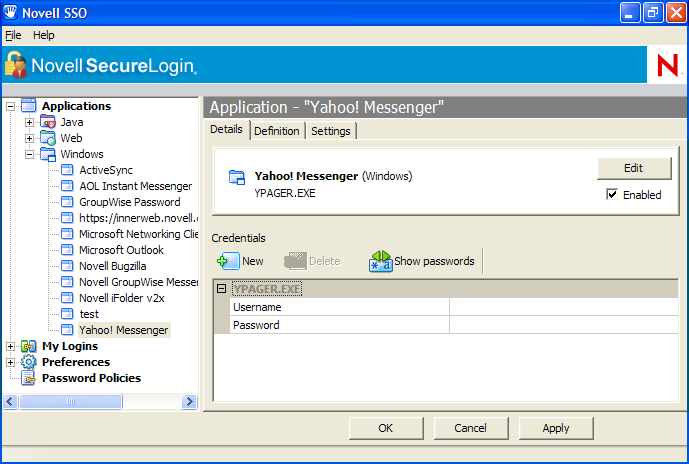Click the Novell Bugzilla row icon
This screenshot has width=689, height=464.
(x=67, y=266)
